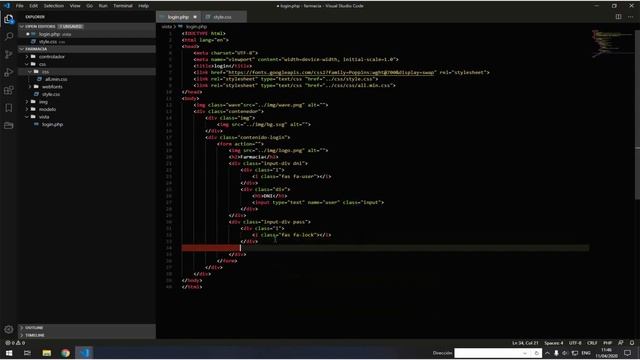Click the VS Code logo in title bar
The width and height of the screenshot is (640, 360).
7,6
